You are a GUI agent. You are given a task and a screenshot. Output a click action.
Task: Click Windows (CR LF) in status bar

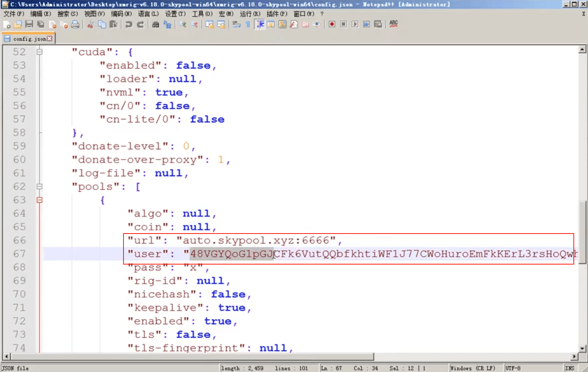pyautogui.click(x=473, y=368)
